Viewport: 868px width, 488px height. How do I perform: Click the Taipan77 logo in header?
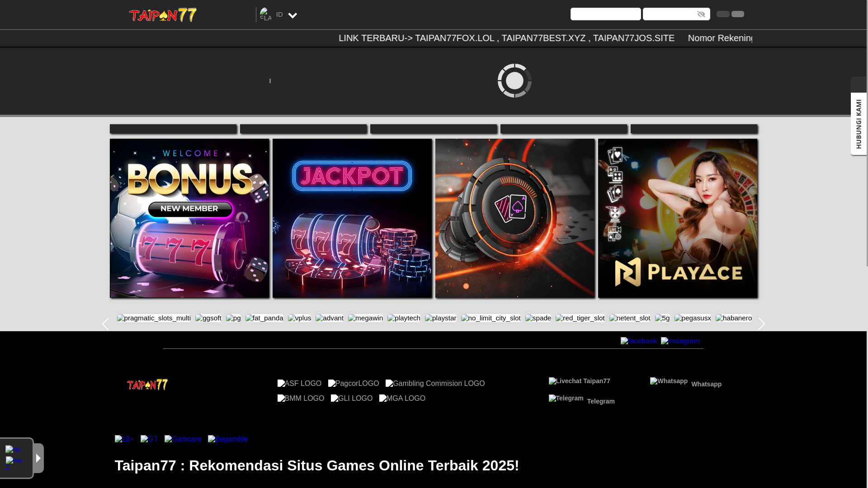tap(163, 15)
